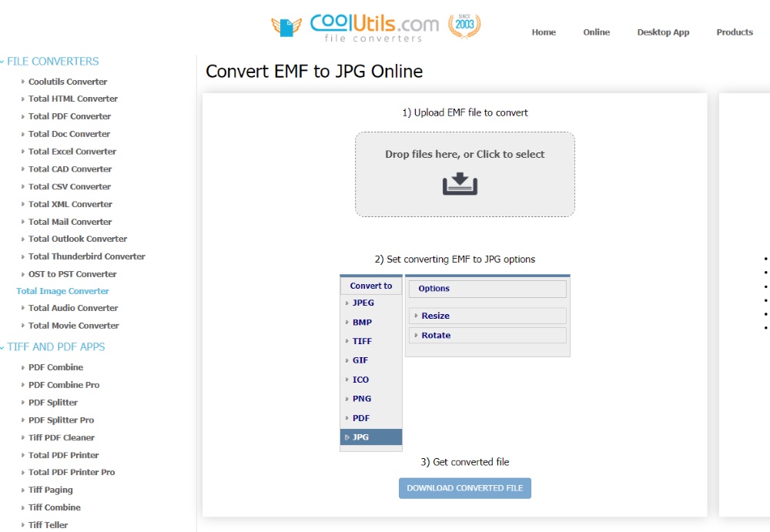This screenshot has width=770, height=532.
Task: Open Total PDF Converter link
Action: (69, 116)
